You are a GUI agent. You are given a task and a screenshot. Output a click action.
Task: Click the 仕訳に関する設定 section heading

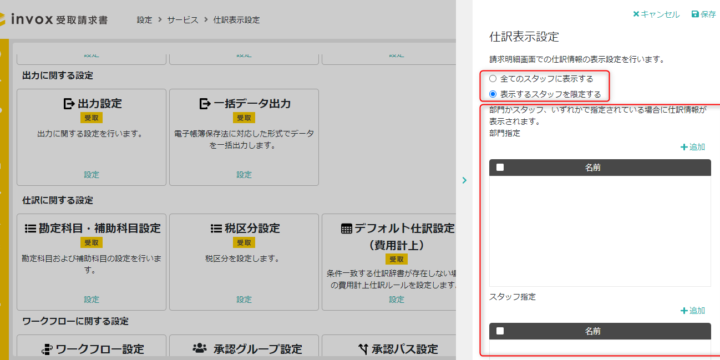[x=57, y=200]
